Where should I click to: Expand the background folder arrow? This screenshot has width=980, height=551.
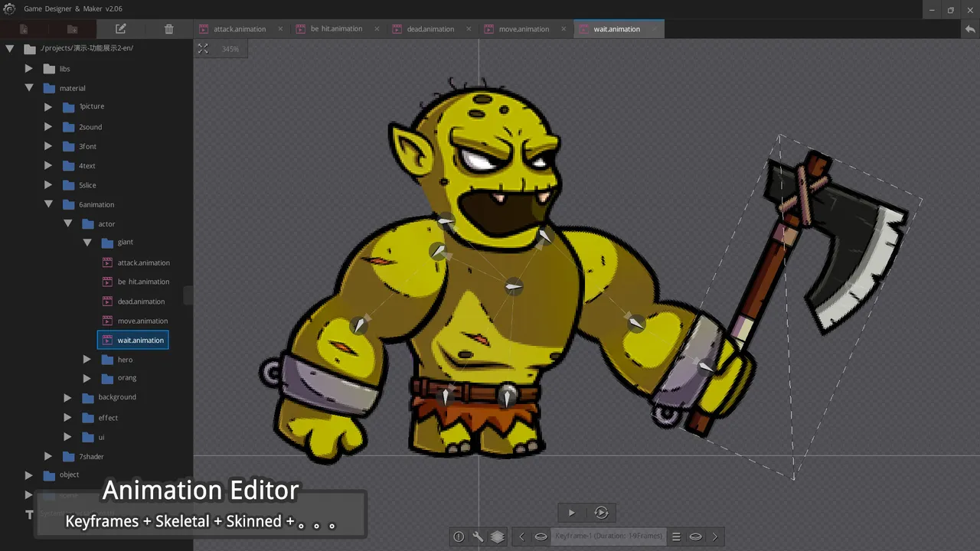click(x=67, y=397)
